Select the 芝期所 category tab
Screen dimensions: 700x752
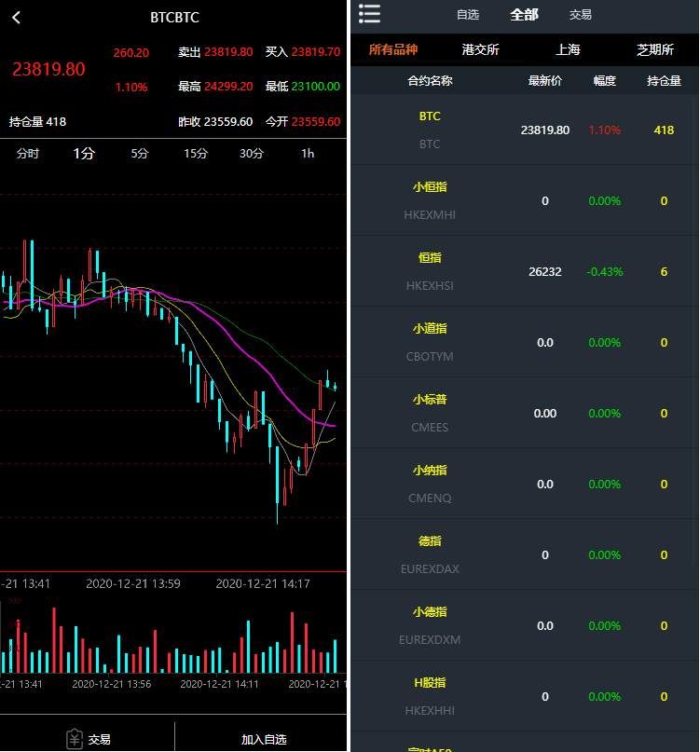pos(655,49)
